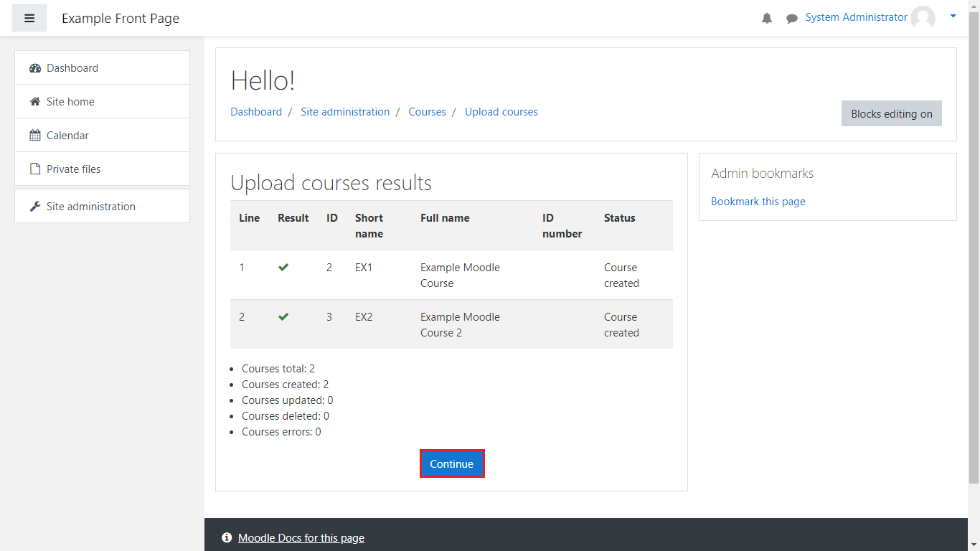The image size is (980, 551).
Task: Open the notifications bell icon
Action: pos(767,18)
